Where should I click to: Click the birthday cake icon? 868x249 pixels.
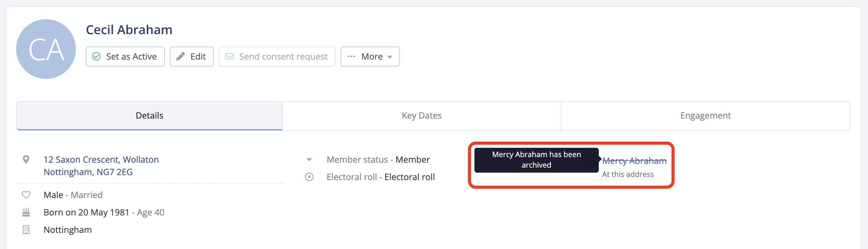(26, 212)
